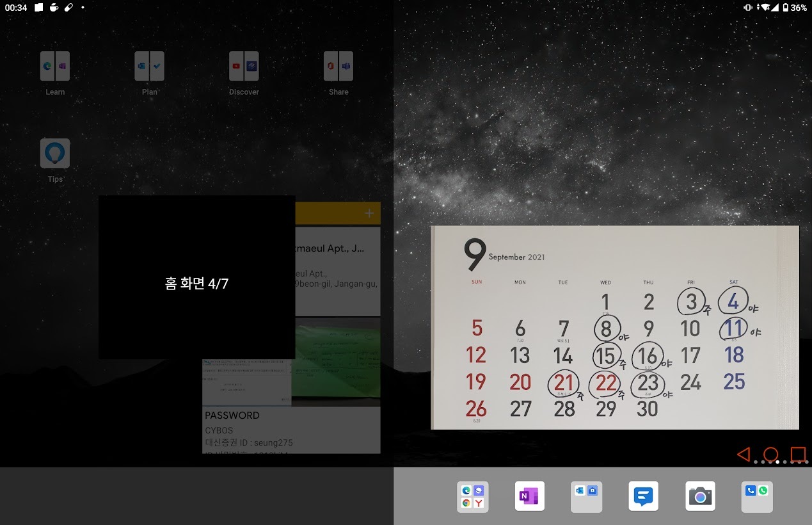Tap the highlighted page indicator dot
The height and width of the screenshot is (525, 812).
777,462
